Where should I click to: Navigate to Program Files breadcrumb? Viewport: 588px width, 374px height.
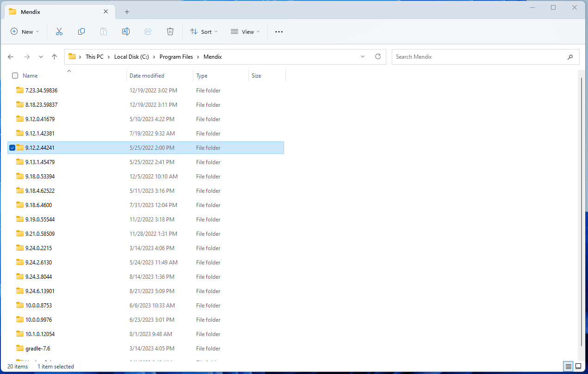click(176, 56)
